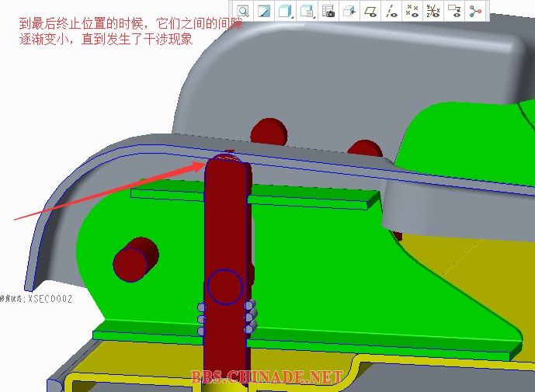Toggle coordinate system display
The width and height of the screenshot is (535, 392).
pos(433,11)
